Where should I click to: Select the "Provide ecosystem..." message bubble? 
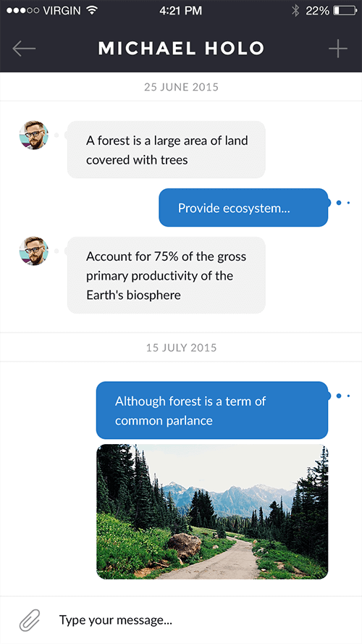click(x=243, y=207)
